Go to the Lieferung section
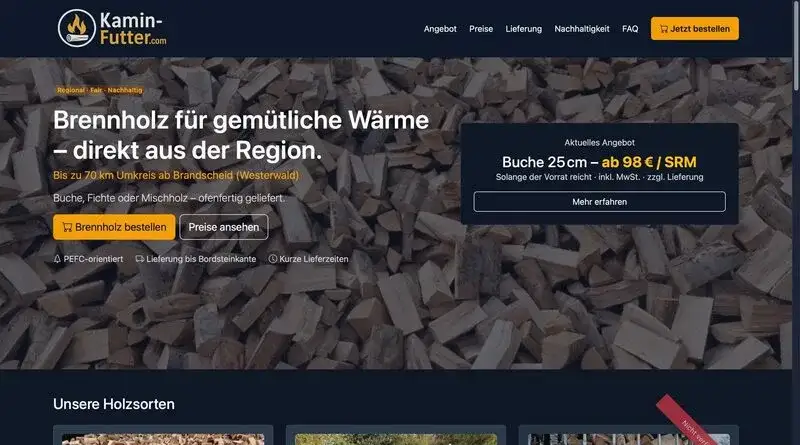The image size is (800, 445). point(523,29)
